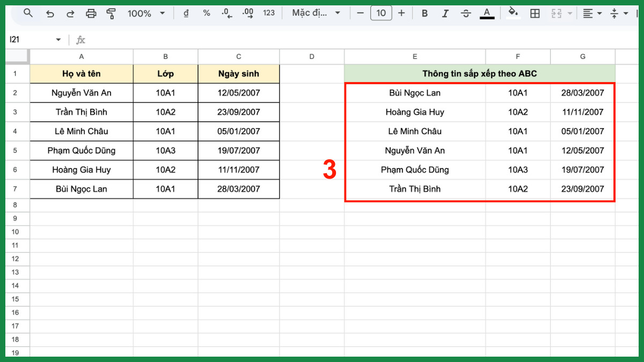Screen dimensions: 644x362
Task: Toggle strikethrough formatting
Action: point(466,13)
